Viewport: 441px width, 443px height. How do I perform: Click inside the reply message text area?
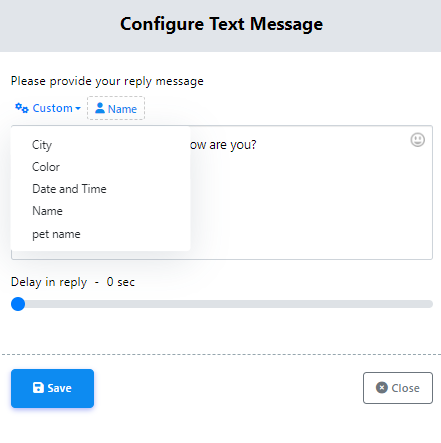pos(310,200)
